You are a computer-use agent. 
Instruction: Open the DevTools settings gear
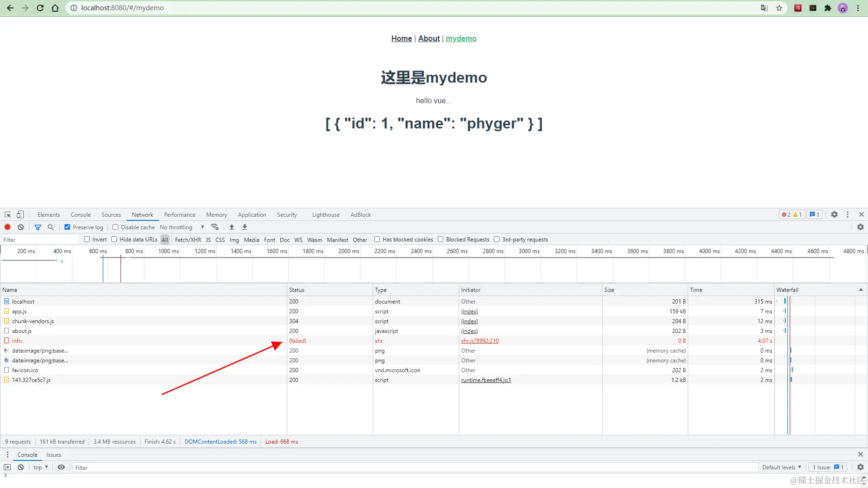(834, 215)
